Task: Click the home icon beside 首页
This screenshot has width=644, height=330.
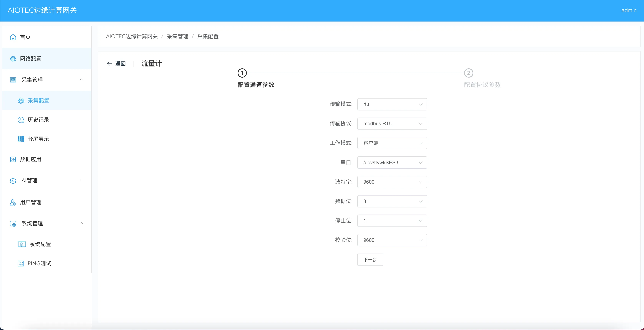Action: tap(13, 37)
